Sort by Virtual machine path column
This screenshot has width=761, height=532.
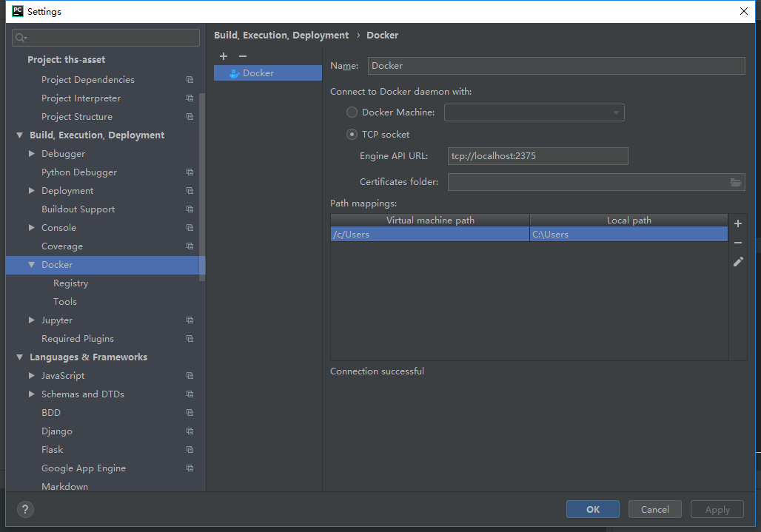tap(430, 220)
